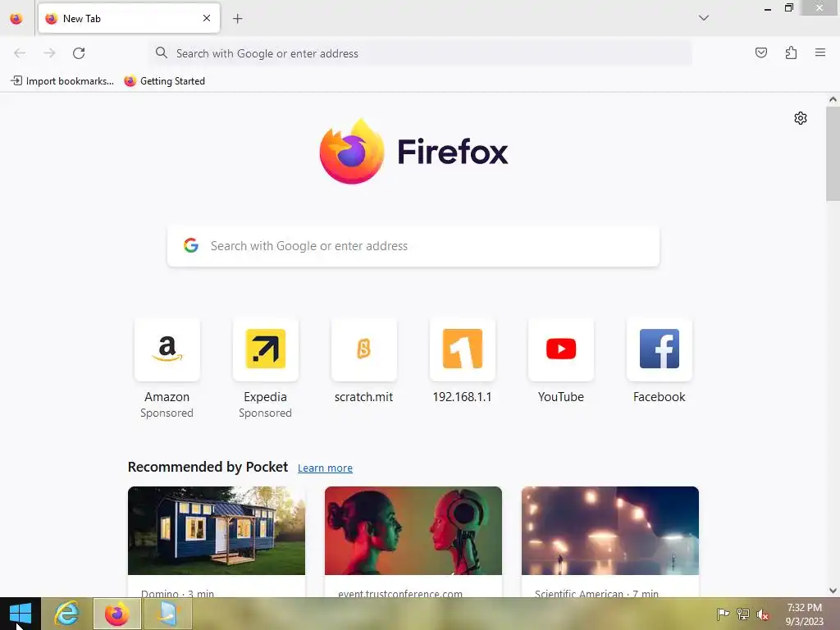Image resolution: width=840 pixels, height=630 pixels.
Task: Open Getting Started bookmark
Action: pos(164,81)
